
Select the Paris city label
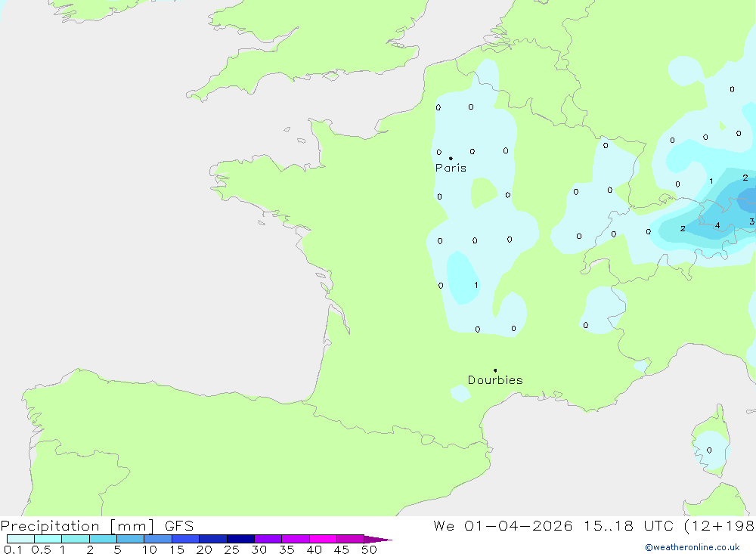point(451,169)
